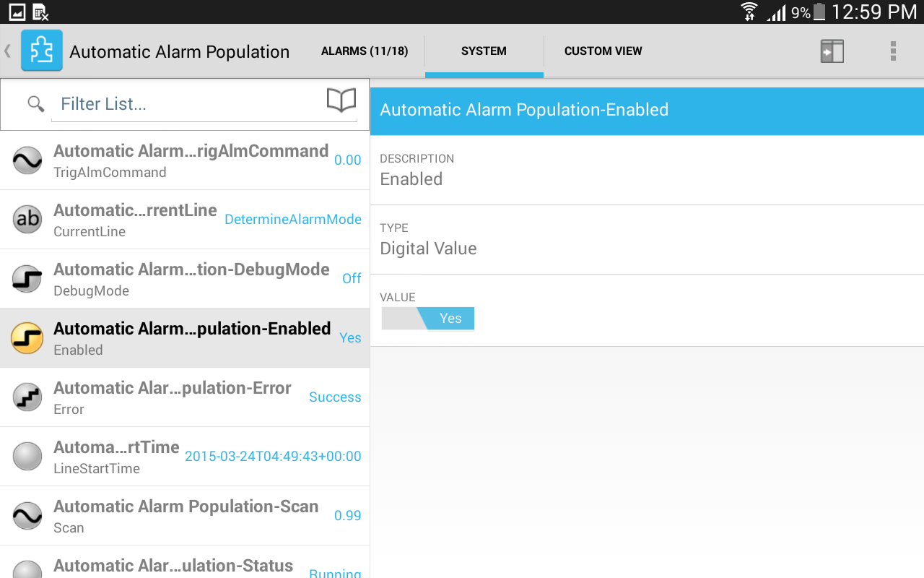Tap the back chevron beside the app icon
924x578 pixels.
coord(8,51)
